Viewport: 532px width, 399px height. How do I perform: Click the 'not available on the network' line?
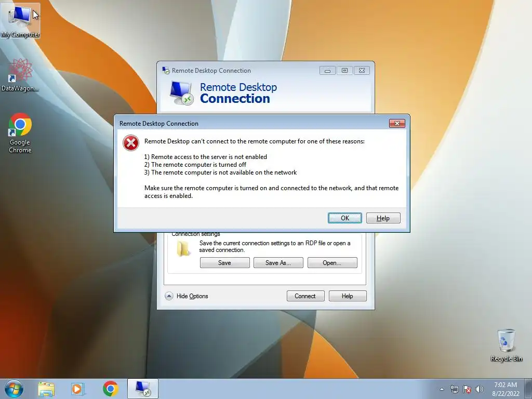[x=220, y=172]
